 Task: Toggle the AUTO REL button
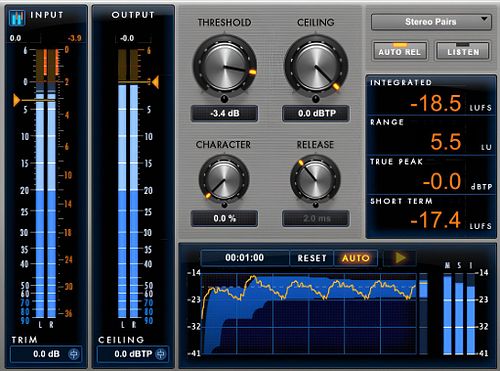pyautogui.click(x=400, y=50)
